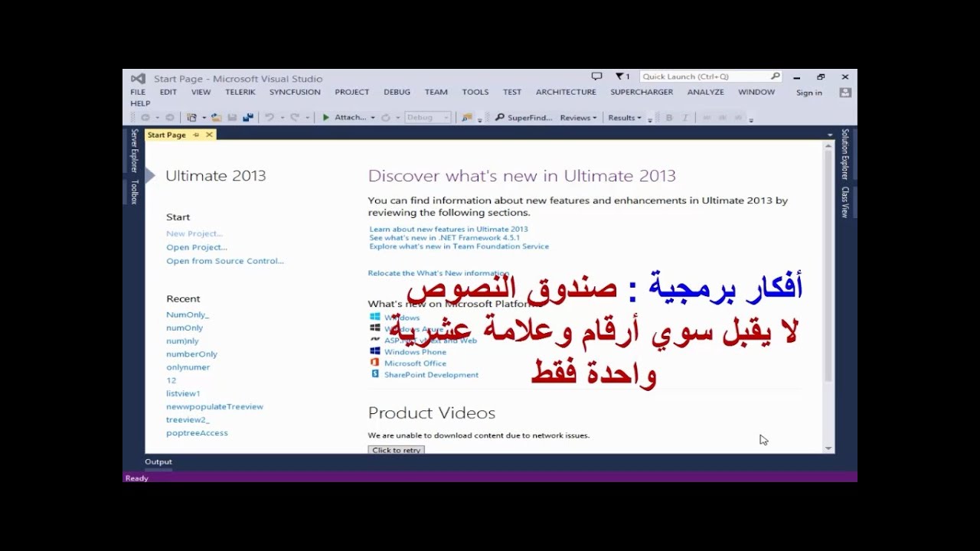Open the New Project icon dropdown arrow

pyautogui.click(x=204, y=118)
